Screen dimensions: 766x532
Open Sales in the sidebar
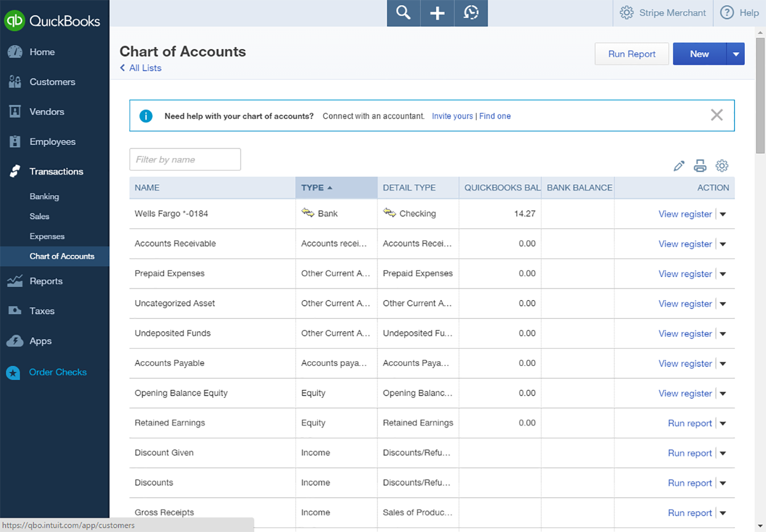click(39, 217)
